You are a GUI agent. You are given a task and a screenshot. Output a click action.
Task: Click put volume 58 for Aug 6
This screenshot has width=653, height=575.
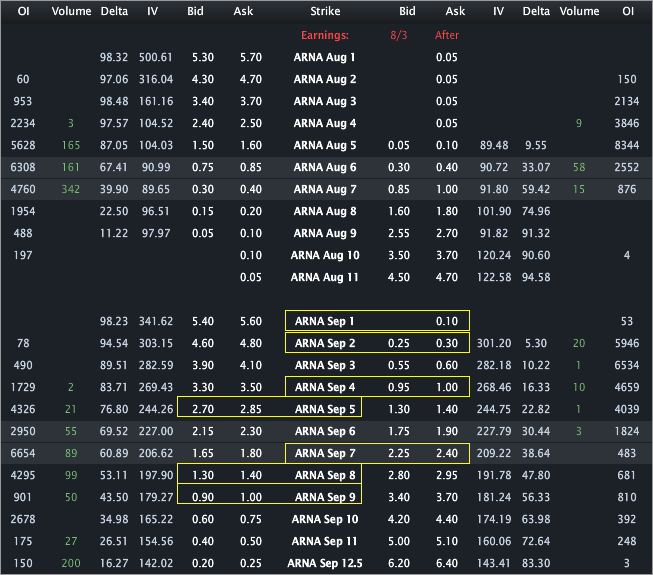(x=579, y=167)
